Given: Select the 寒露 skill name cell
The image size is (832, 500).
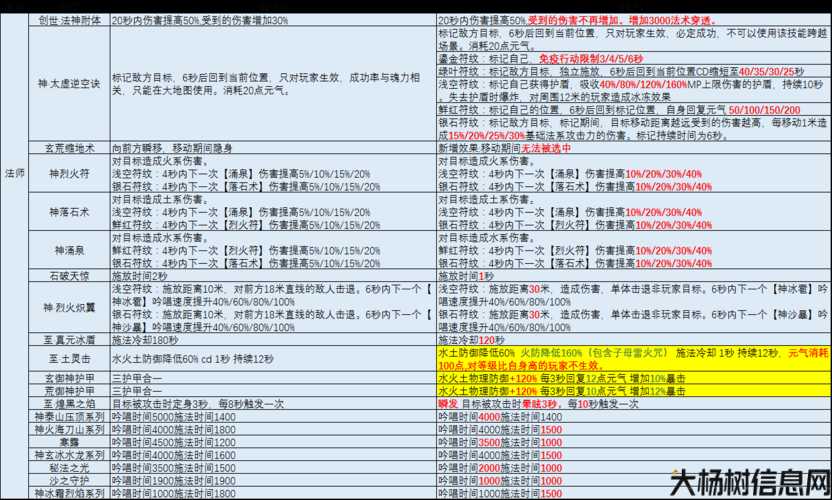Looking at the screenshot, I should pos(70,442).
